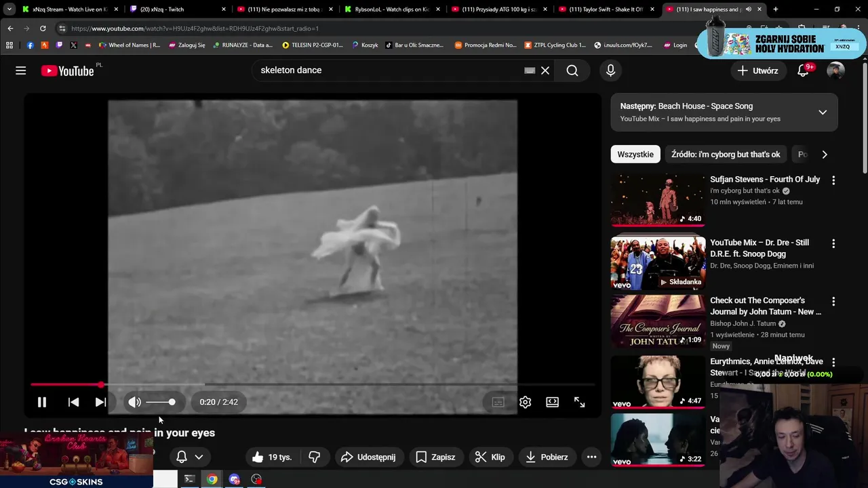Open Chrome from the taskbar

pyautogui.click(x=212, y=479)
